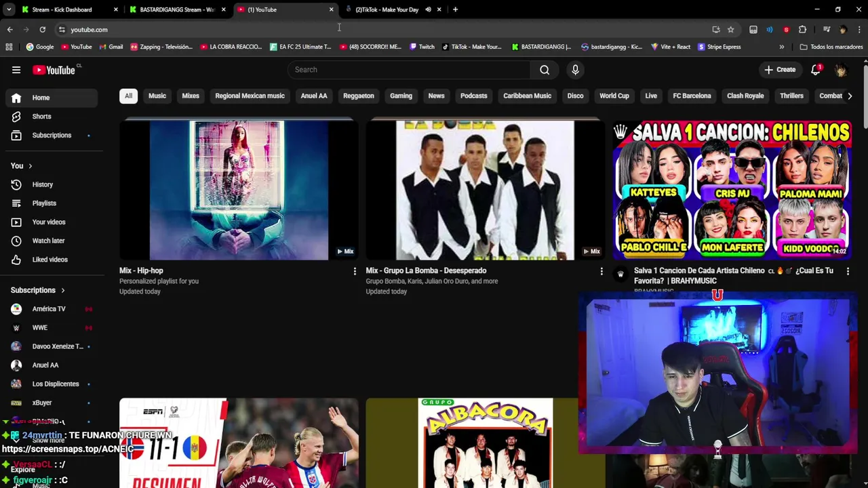Switch to TikTok - Make Your Day tab

point(393,9)
